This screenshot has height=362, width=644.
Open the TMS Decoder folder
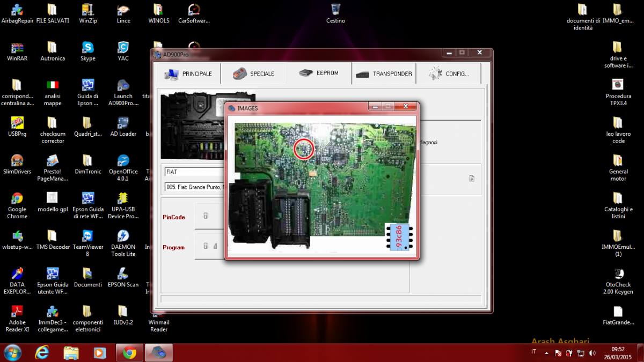52,239
